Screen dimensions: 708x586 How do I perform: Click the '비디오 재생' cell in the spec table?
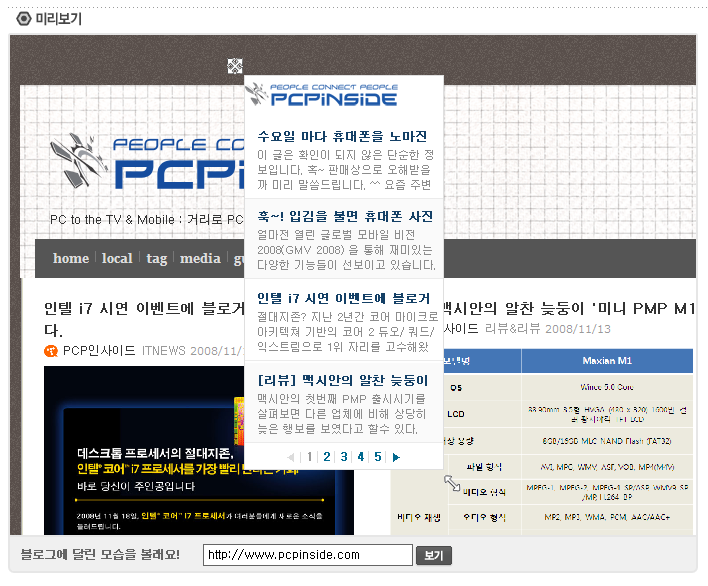419,517
